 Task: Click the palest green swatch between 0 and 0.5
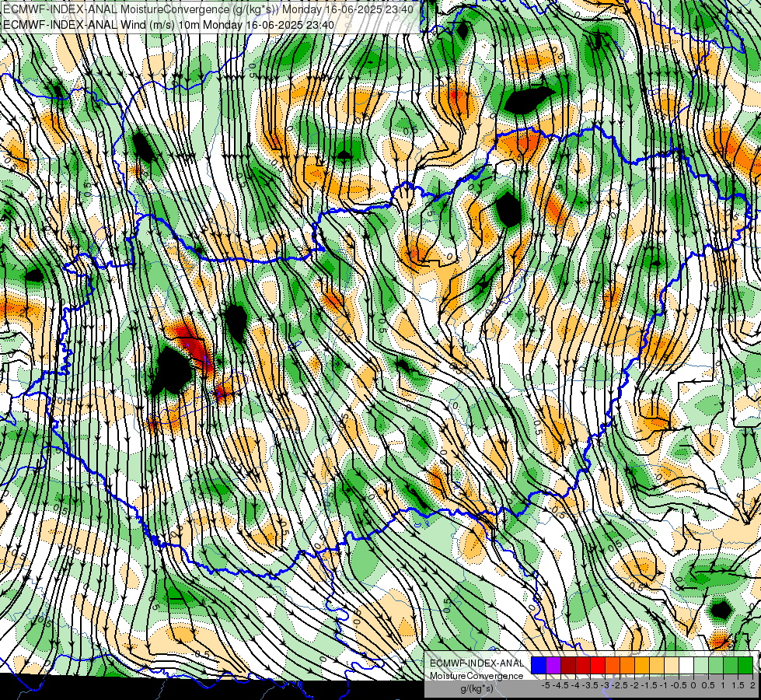(701, 665)
